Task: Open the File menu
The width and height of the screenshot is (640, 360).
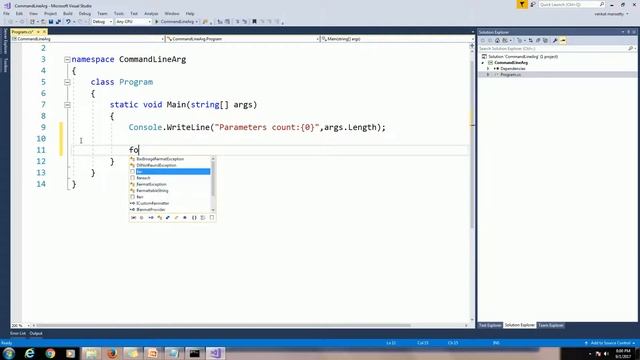Action: (x=6, y=13)
